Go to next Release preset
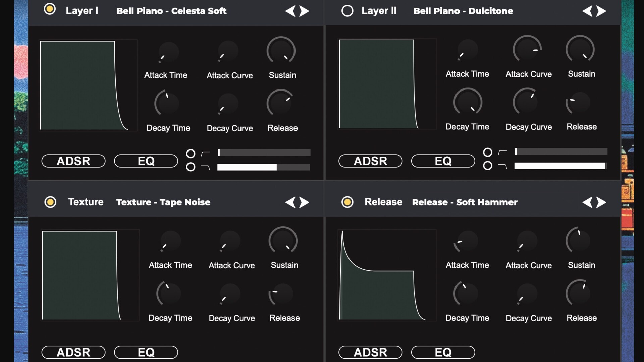This screenshot has width=644, height=362. (x=601, y=202)
